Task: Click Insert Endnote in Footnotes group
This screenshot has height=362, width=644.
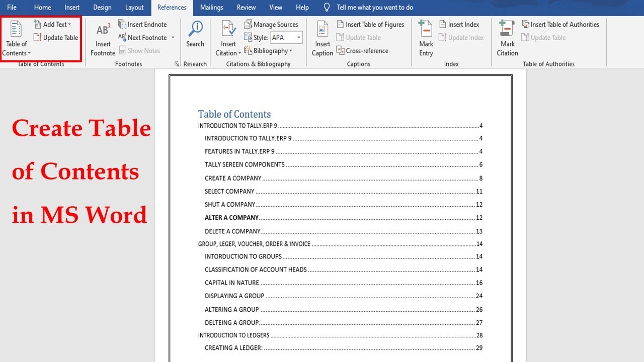Action: 142,24
